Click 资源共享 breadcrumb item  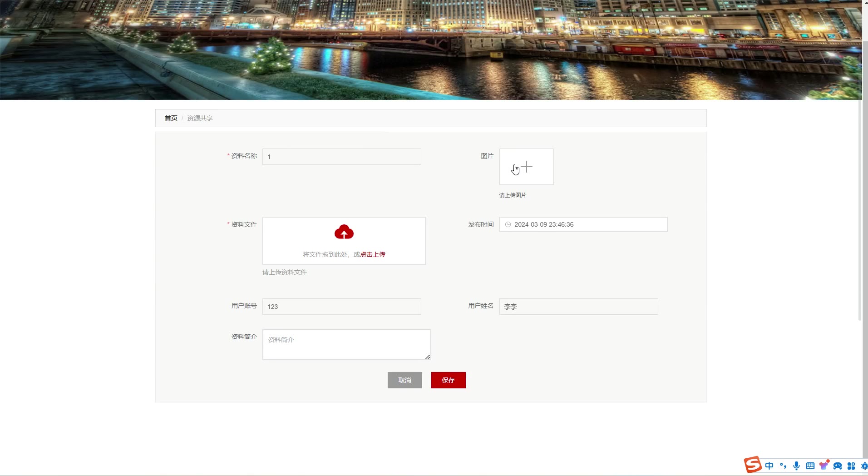pos(200,118)
